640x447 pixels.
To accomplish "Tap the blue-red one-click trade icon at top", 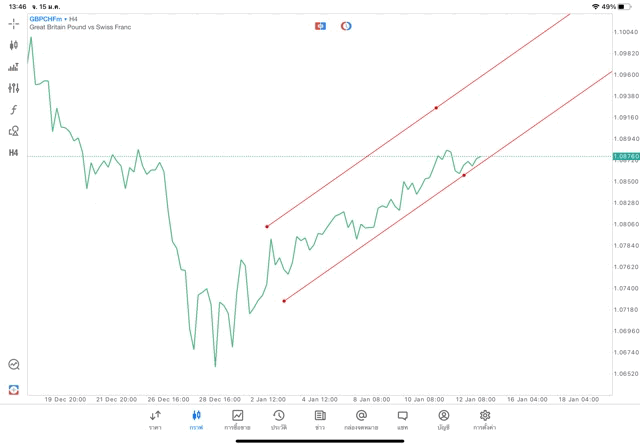I will 321,25.
